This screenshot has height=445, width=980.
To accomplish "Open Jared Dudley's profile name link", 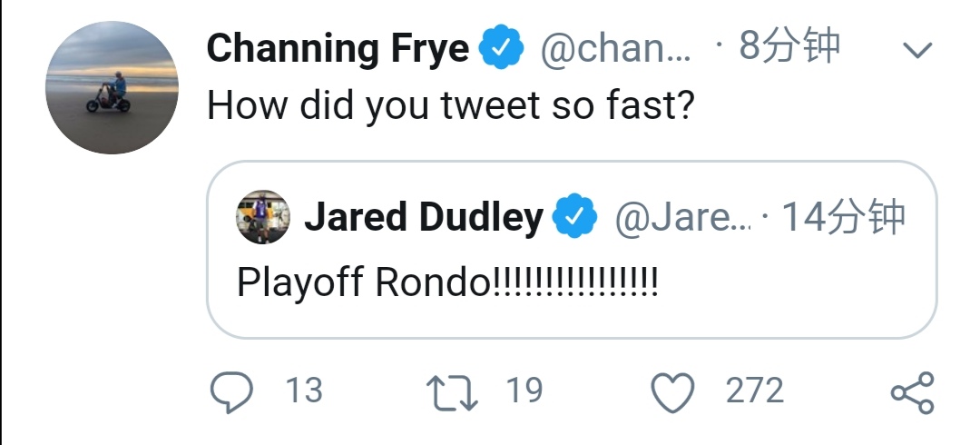I will (x=423, y=217).
